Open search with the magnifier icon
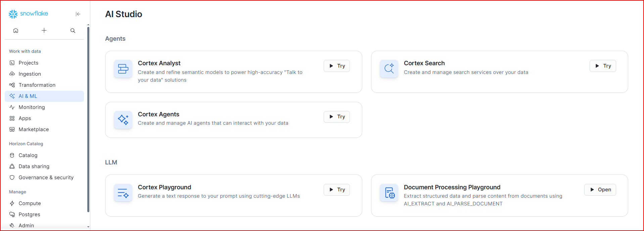Viewport: 644px width, 231px height. [73, 31]
